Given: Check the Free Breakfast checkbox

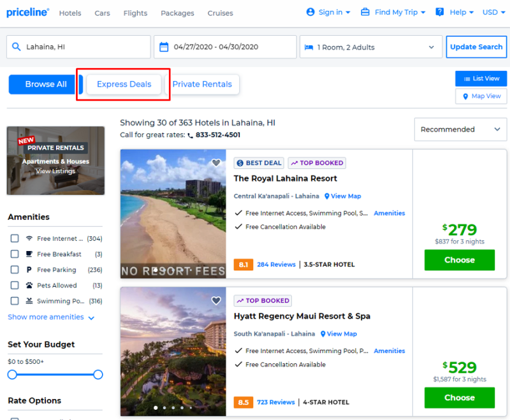Looking at the screenshot, I should [x=15, y=254].
